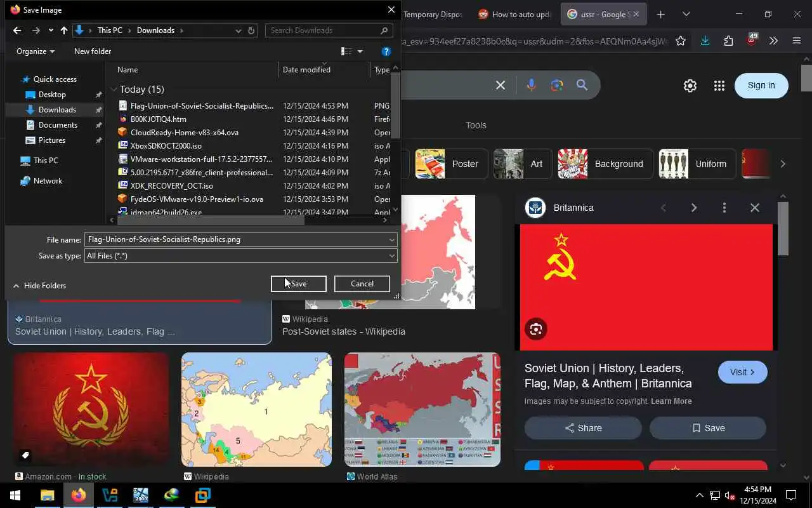Select CloudReady-Home-v83-x64.ova file
Image resolution: width=812 pixels, height=508 pixels.
tap(184, 133)
